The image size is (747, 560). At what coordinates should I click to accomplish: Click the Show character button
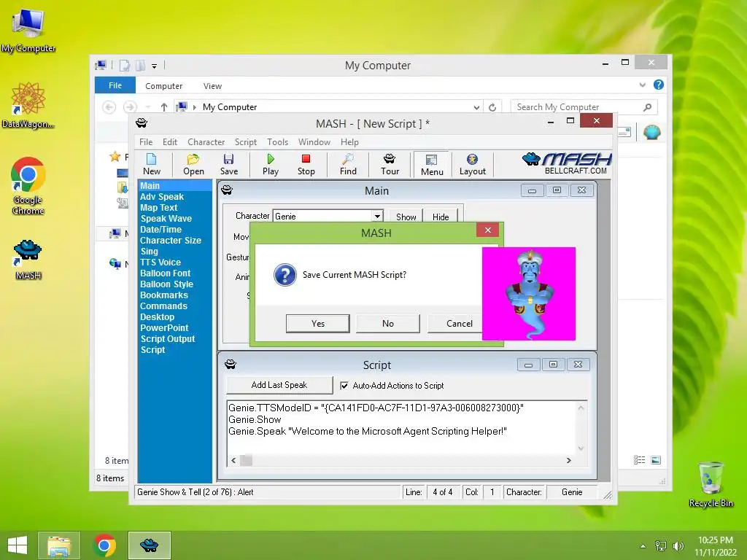(x=406, y=217)
